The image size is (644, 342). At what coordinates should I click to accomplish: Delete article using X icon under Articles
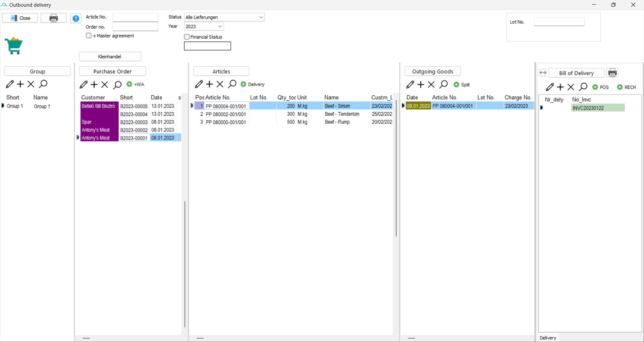220,84
